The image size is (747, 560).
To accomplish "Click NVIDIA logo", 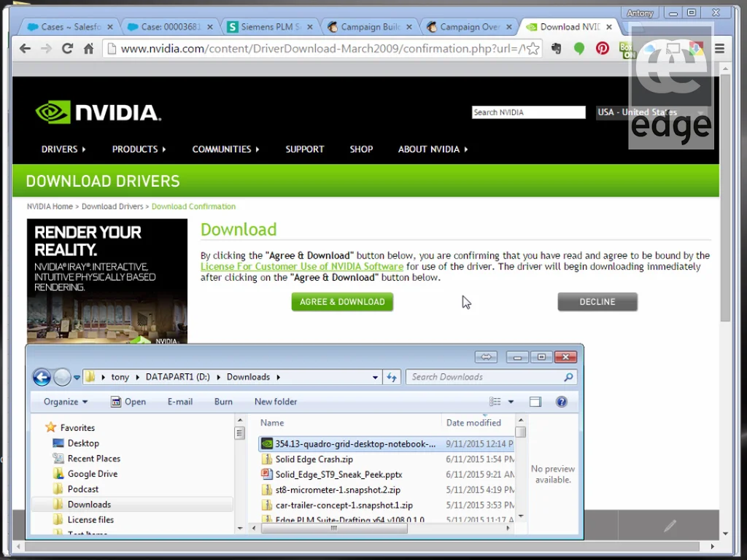I will (x=98, y=112).
